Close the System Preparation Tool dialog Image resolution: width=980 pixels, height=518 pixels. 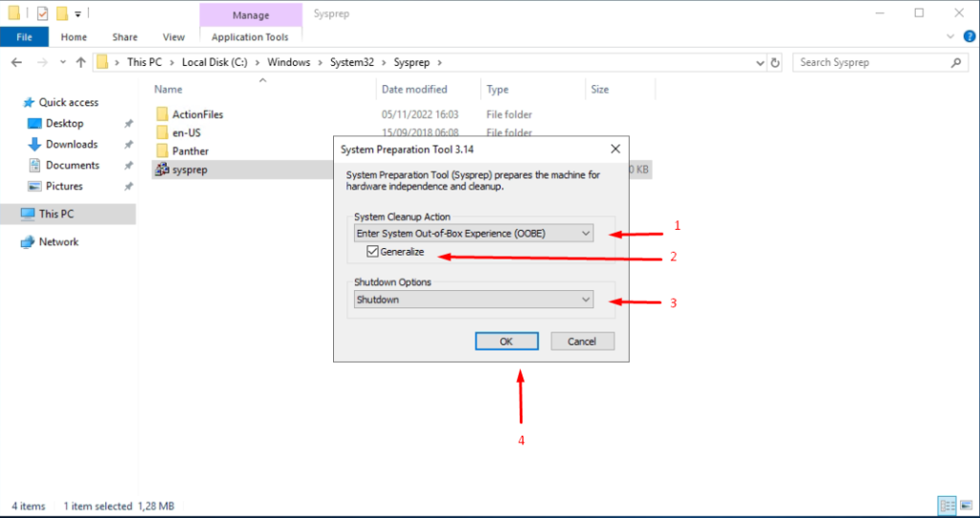(x=613, y=149)
